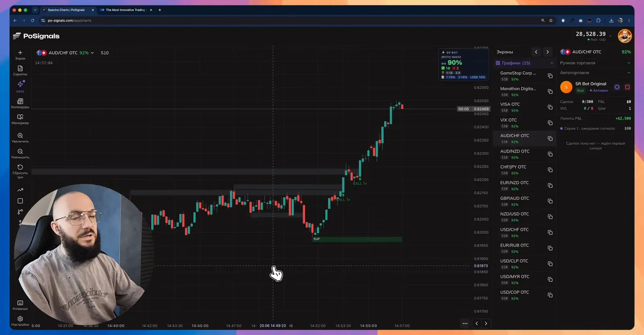Select the GBP/AUD OTC chart
Image resolution: width=644 pixels, height=335 pixels.
pyautogui.click(x=525, y=201)
